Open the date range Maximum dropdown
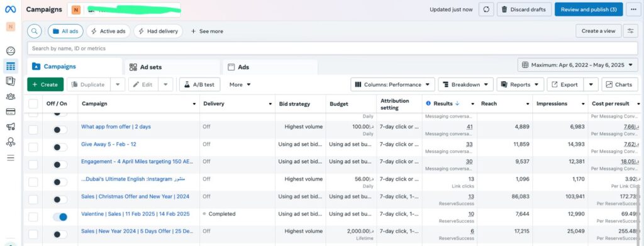The image size is (644, 246). (x=578, y=65)
